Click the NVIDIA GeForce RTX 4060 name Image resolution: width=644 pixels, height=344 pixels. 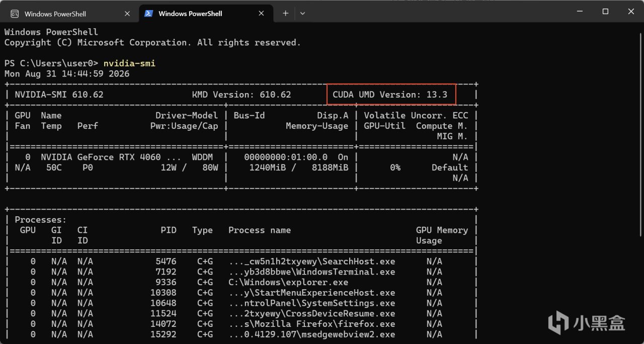[101, 157]
